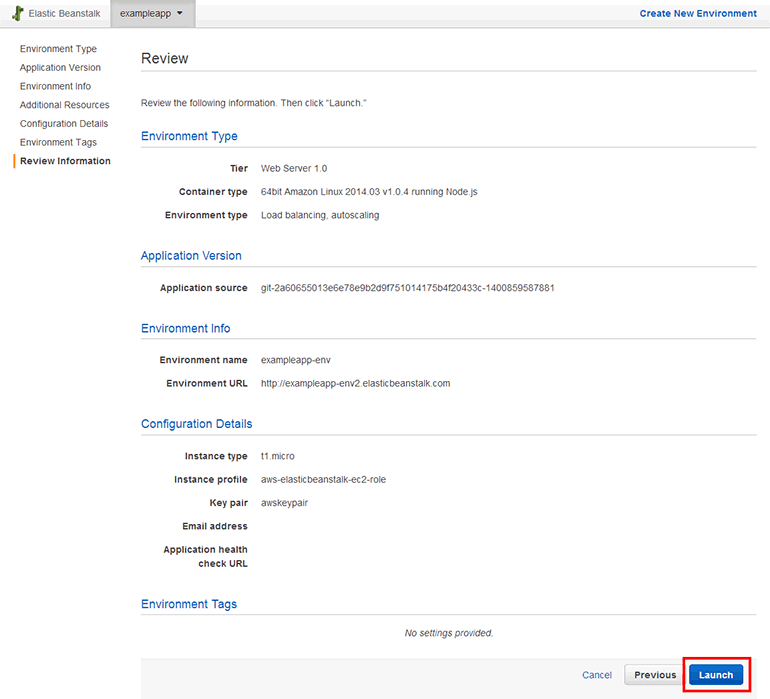Open Environment Info step in sidebar
This screenshot has height=699, width=770.
[x=55, y=87]
